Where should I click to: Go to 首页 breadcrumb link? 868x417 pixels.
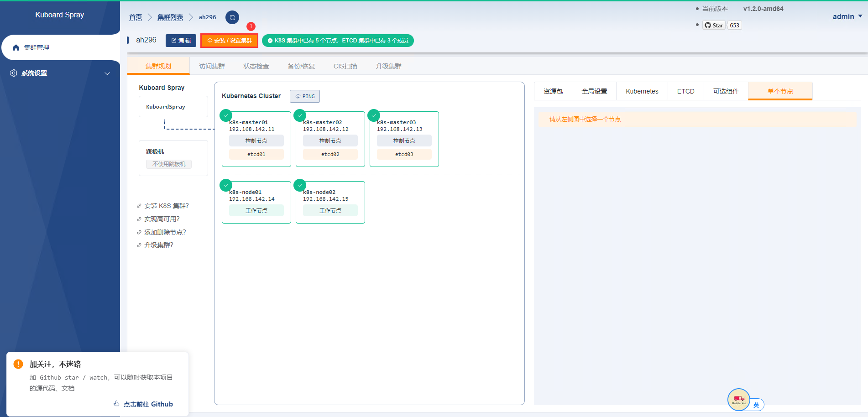pos(136,17)
